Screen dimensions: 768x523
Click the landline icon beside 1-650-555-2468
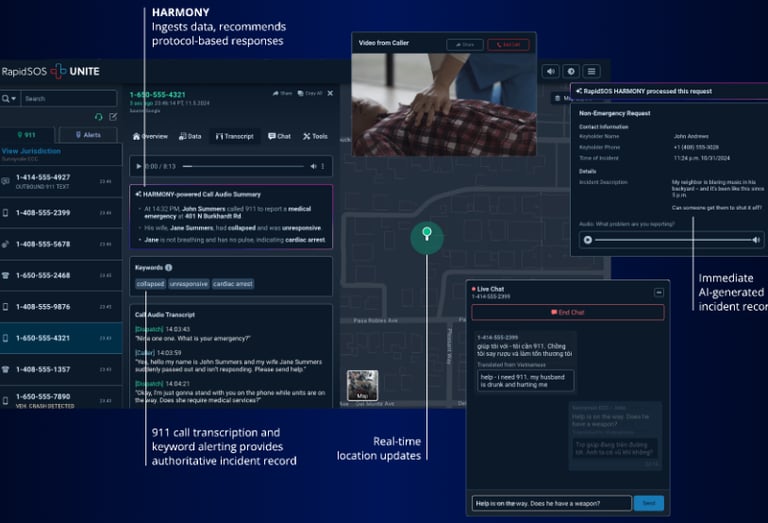pos(5,275)
